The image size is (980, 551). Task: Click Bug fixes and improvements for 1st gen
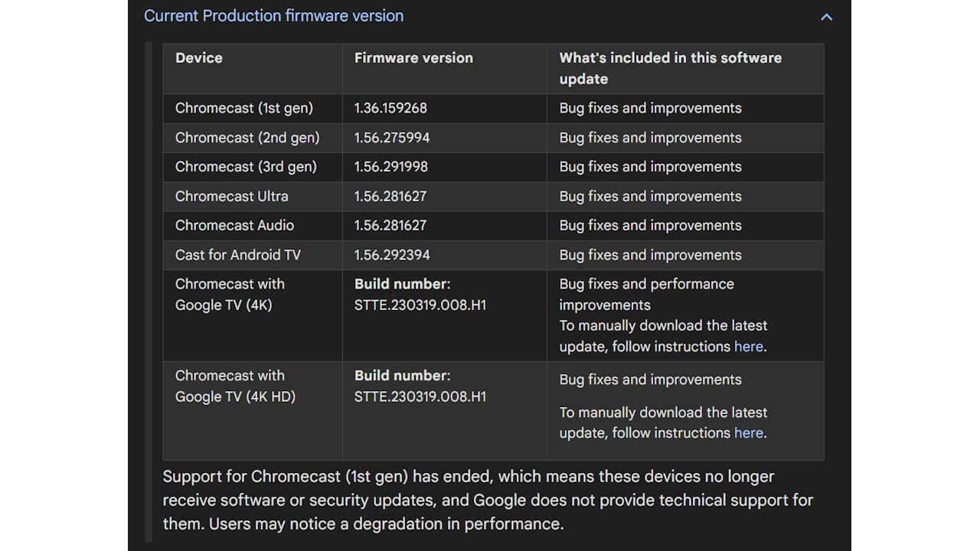click(x=651, y=108)
